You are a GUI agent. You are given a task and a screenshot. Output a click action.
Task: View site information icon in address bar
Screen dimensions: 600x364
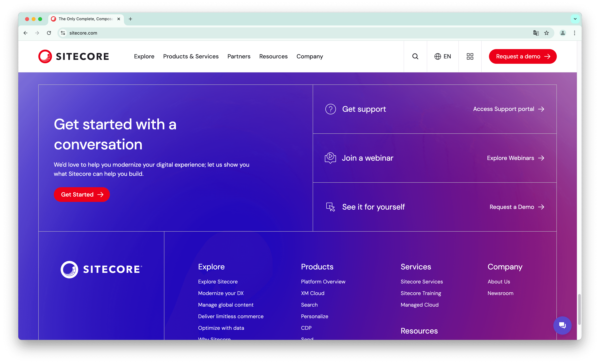[63, 33]
